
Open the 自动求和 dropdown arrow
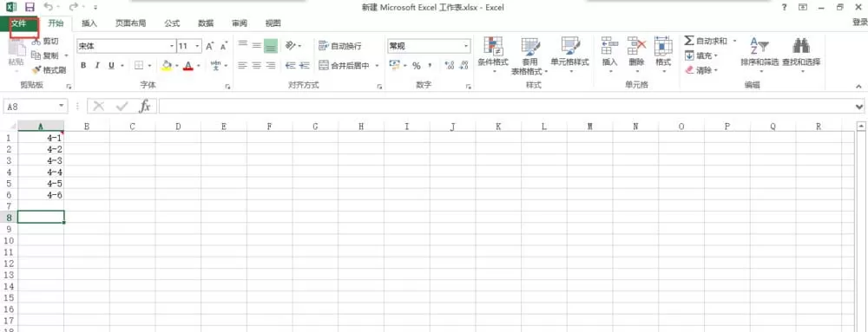click(x=734, y=42)
